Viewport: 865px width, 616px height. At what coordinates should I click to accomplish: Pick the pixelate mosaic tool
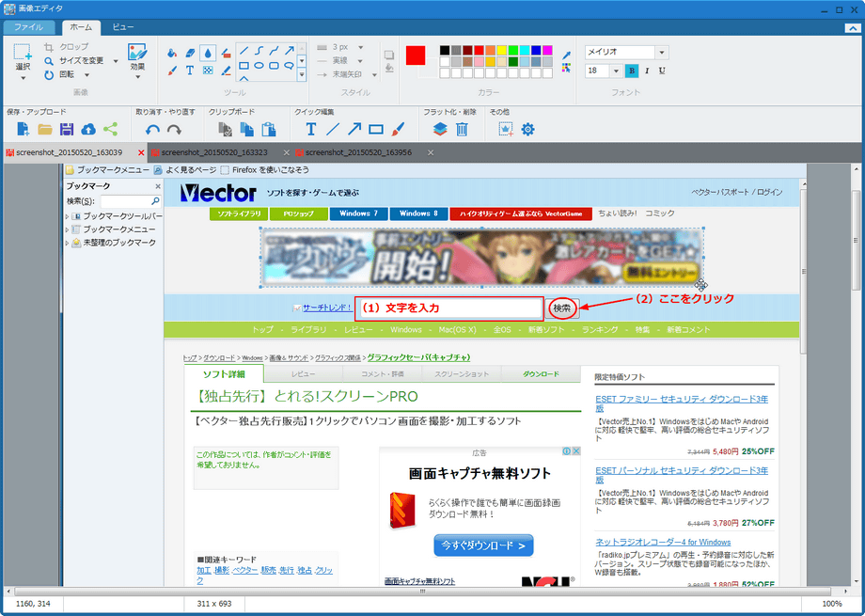click(208, 71)
